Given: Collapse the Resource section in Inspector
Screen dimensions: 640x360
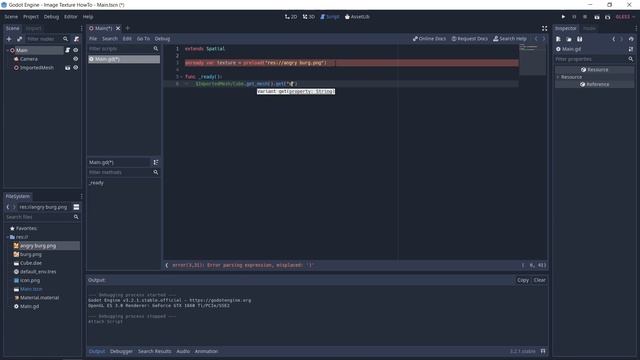Looking at the screenshot, I should pos(558,77).
